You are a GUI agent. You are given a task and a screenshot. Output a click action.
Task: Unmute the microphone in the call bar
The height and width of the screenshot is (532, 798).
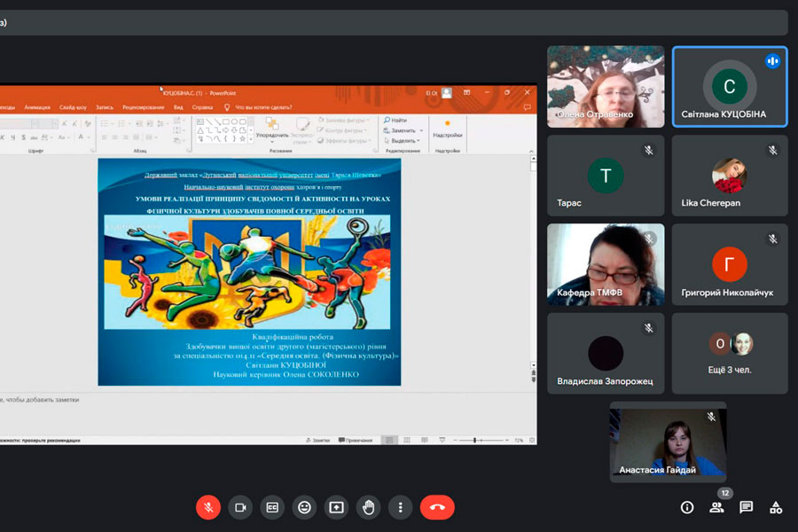[208, 507]
